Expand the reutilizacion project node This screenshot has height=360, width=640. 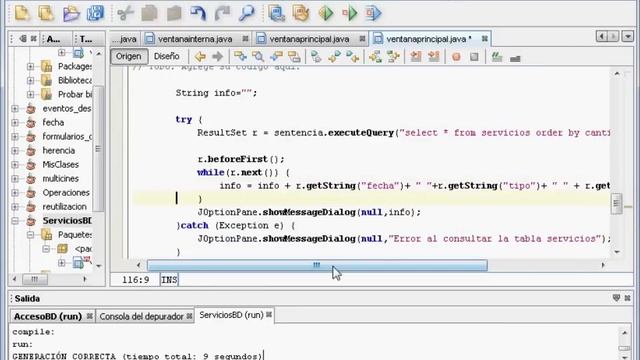click(15, 207)
